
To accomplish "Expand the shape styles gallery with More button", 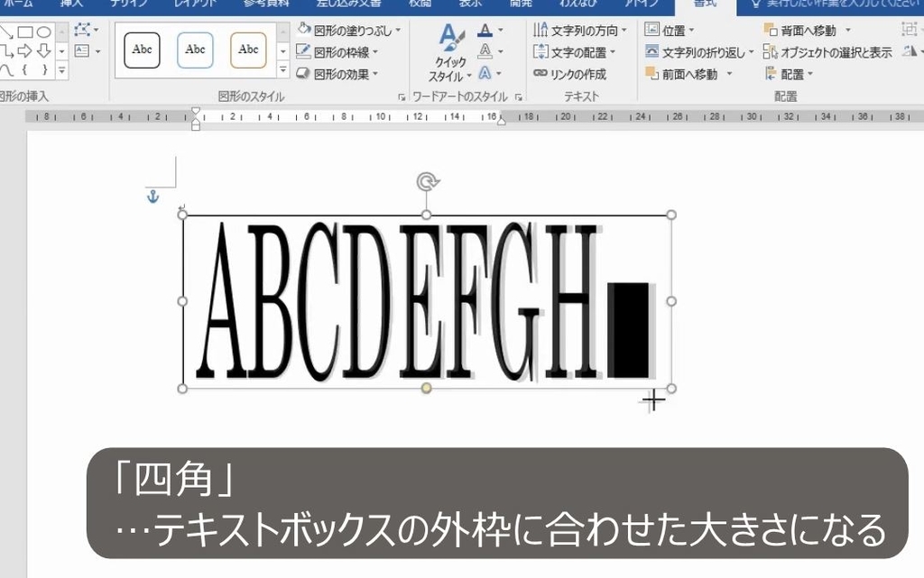I will point(283,70).
